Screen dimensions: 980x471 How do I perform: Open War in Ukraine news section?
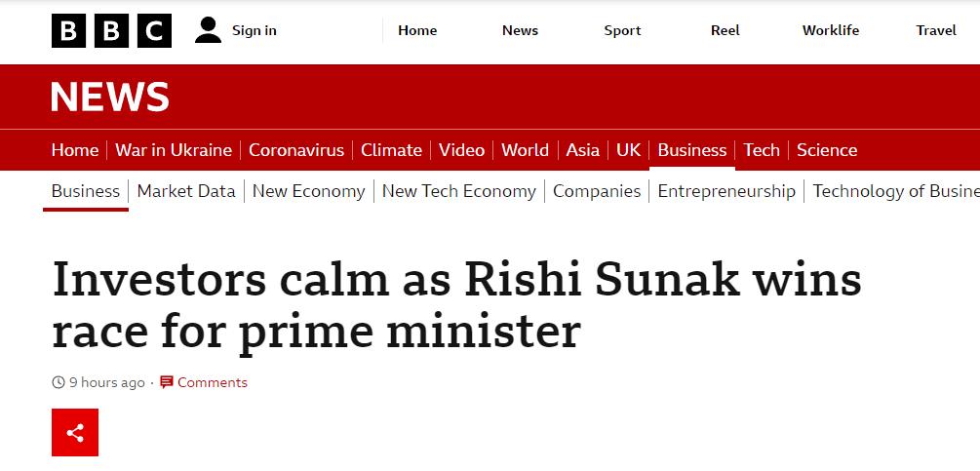[174, 150]
